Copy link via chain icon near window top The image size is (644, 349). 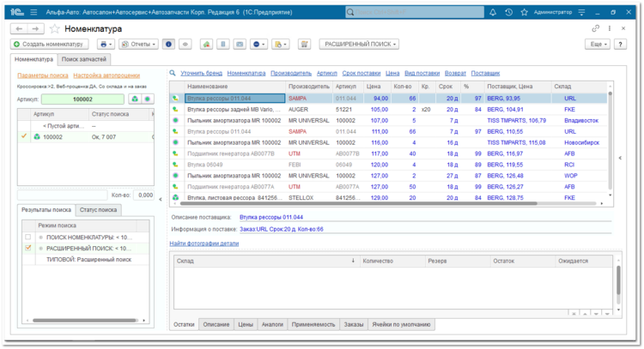click(595, 28)
